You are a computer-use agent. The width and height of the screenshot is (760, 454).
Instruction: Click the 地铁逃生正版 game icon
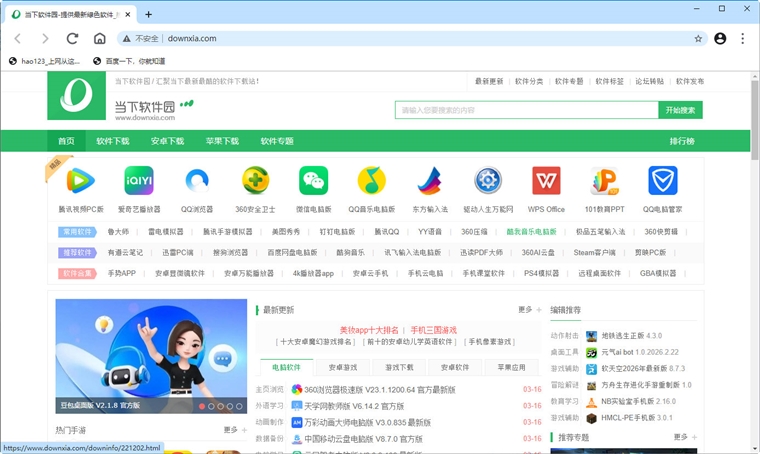click(591, 336)
